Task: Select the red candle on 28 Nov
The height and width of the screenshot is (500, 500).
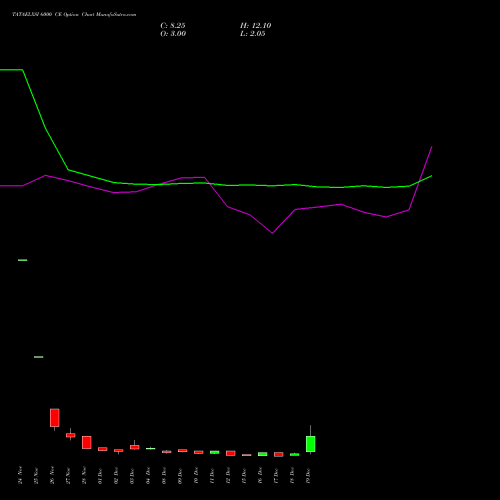Action: (x=87, y=442)
